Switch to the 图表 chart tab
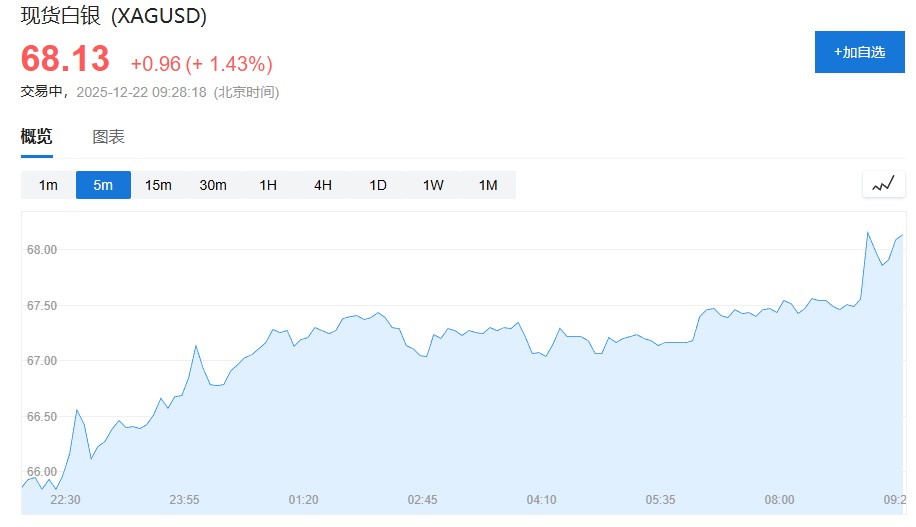This screenshot has height=527, width=916. [108, 137]
